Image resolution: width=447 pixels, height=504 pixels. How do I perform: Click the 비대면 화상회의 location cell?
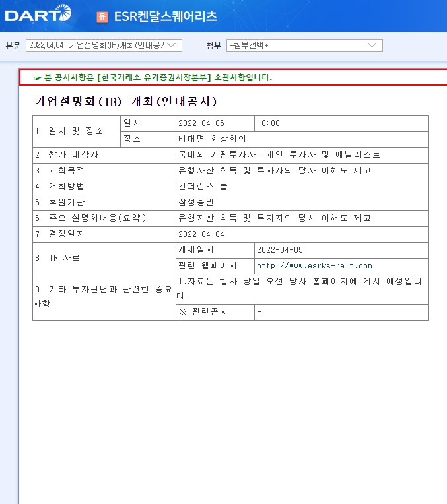[x=302, y=139]
